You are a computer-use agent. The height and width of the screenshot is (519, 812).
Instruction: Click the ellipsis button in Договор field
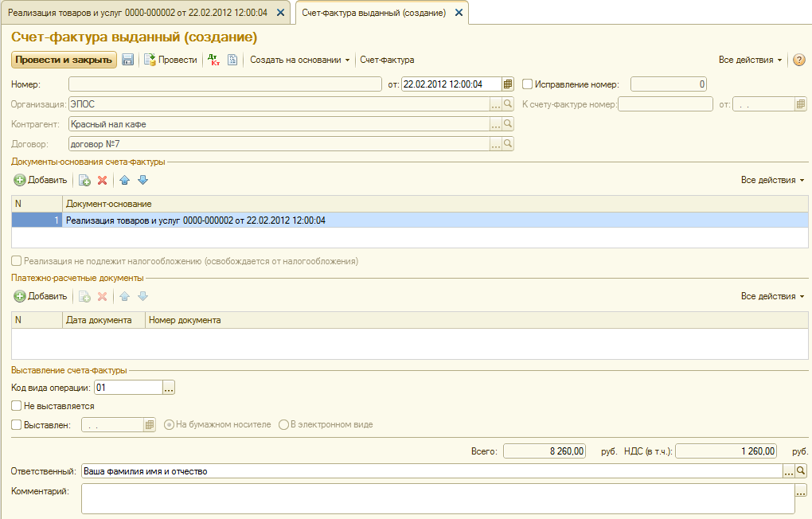496,144
